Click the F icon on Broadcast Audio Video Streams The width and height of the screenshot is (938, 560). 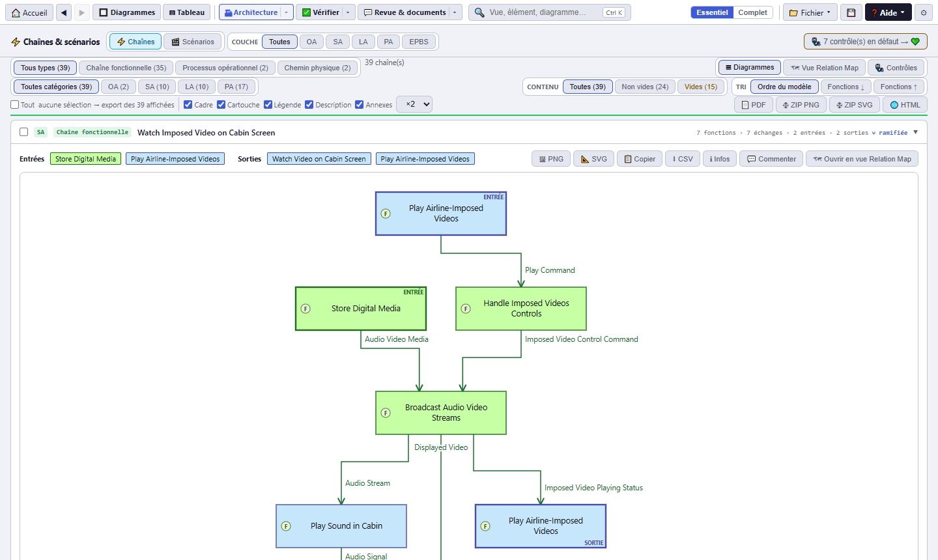386,413
